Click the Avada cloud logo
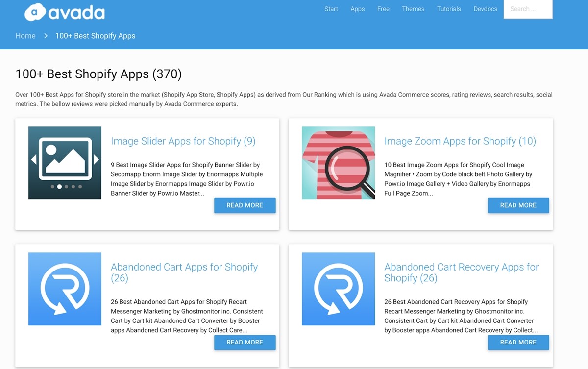588x369 pixels. [65, 12]
